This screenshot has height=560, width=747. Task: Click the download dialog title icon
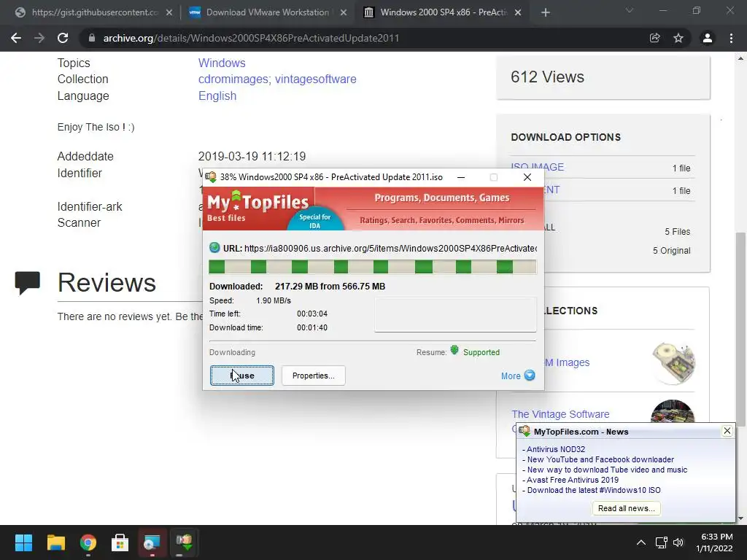pyautogui.click(x=211, y=177)
